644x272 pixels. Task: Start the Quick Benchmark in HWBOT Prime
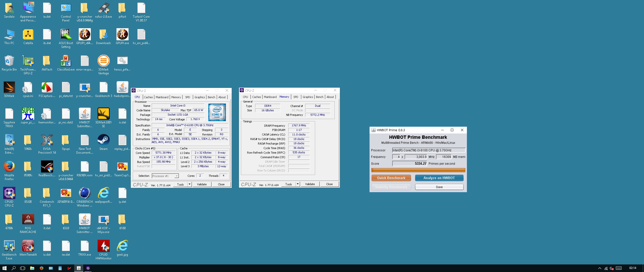click(391, 178)
